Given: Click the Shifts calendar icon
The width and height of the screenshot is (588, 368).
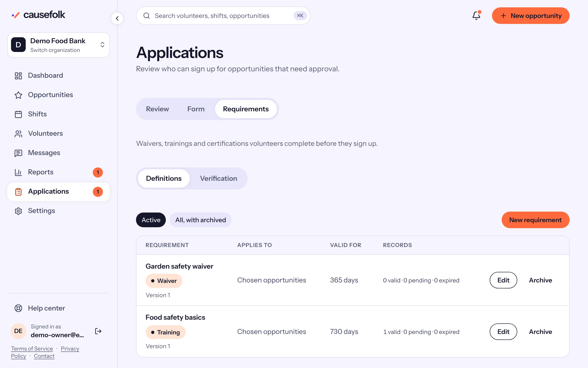Looking at the screenshot, I should coord(18,114).
